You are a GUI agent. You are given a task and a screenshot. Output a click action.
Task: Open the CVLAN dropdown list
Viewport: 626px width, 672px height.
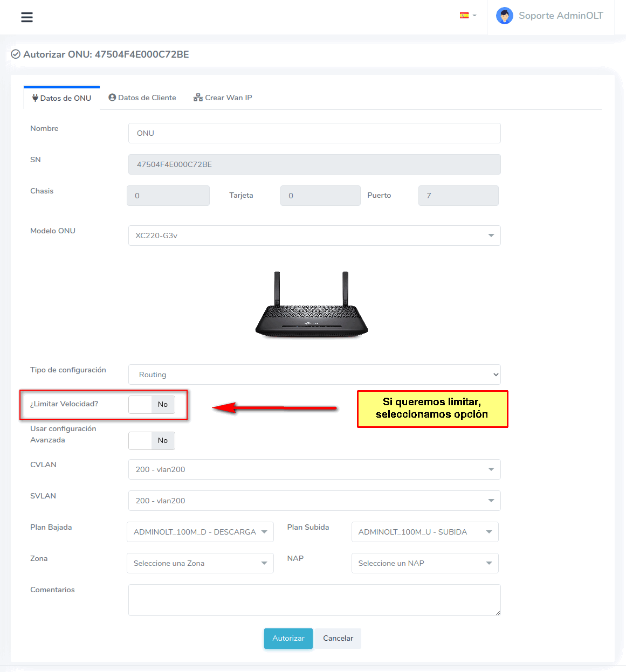(x=314, y=469)
